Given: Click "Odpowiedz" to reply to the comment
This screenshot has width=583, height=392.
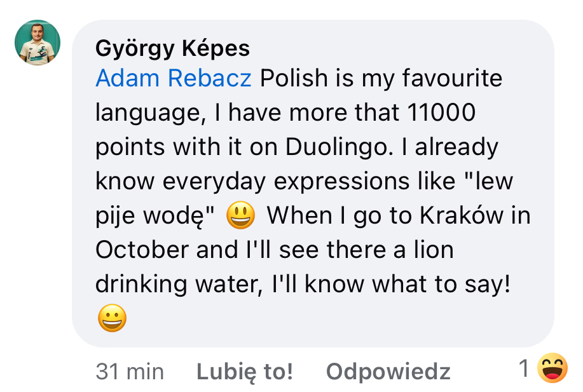Looking at the screenshot, I should coord(388,371).
